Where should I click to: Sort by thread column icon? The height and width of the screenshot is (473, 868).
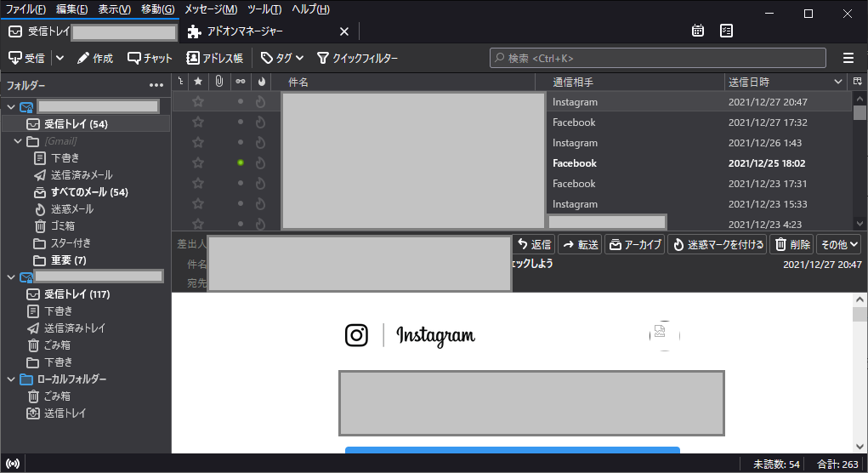(x=180, y=82)
